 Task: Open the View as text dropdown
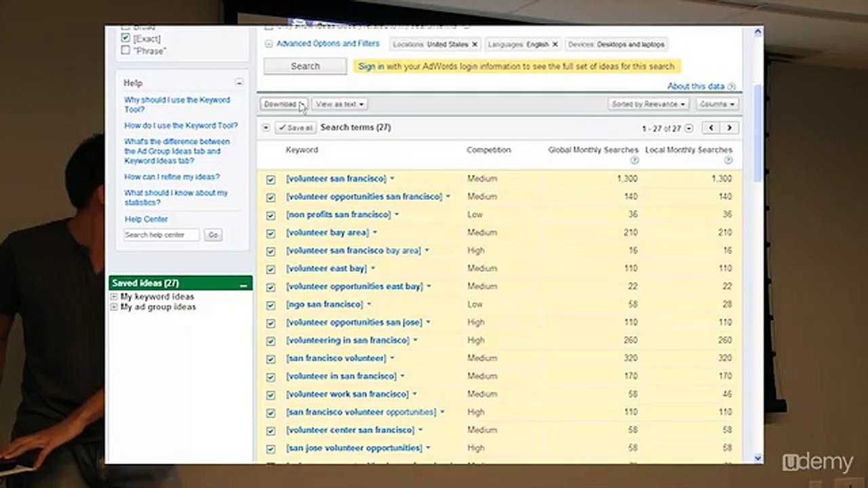click(x=340, y=104)
